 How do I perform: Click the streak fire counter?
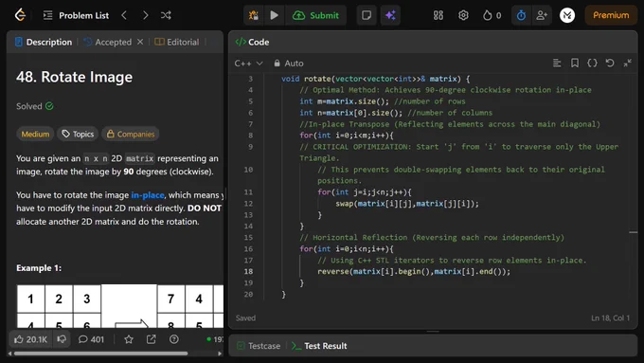[492, 15]
